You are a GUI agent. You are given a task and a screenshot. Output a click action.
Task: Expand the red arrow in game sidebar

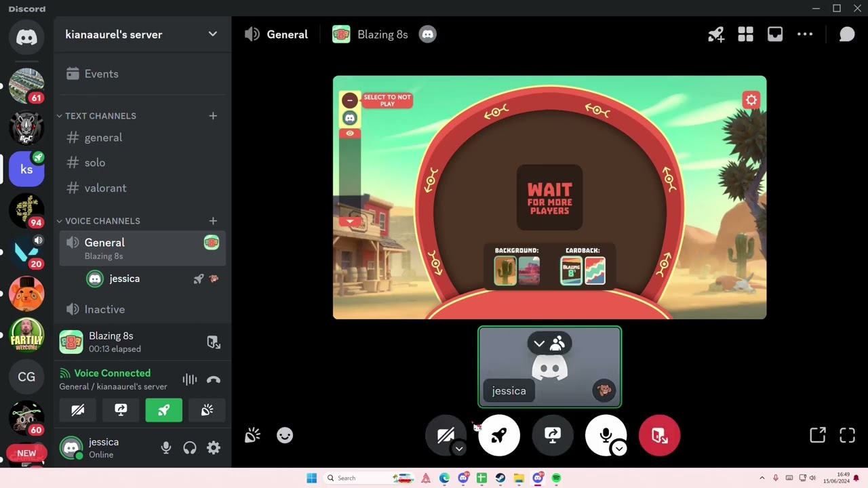(350, 222)
